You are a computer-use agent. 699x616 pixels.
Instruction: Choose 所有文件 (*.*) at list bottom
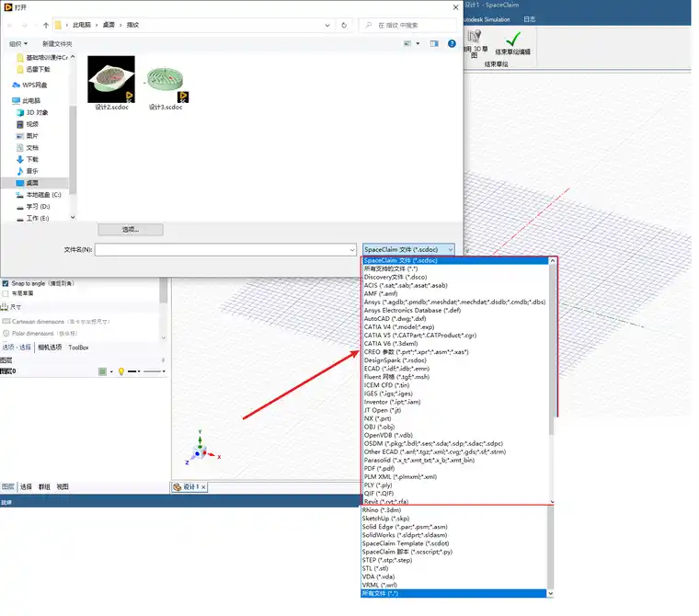453,593
